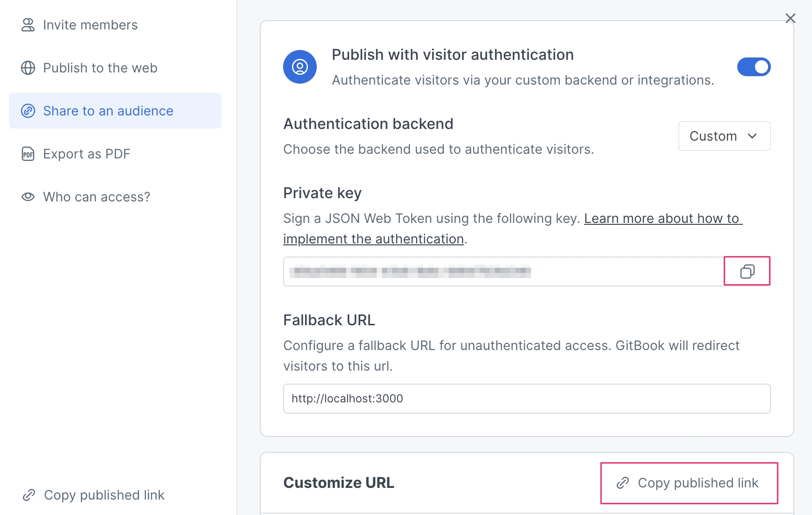Disable the Publish with visitor authentication toggle

(x=754, y=67)
